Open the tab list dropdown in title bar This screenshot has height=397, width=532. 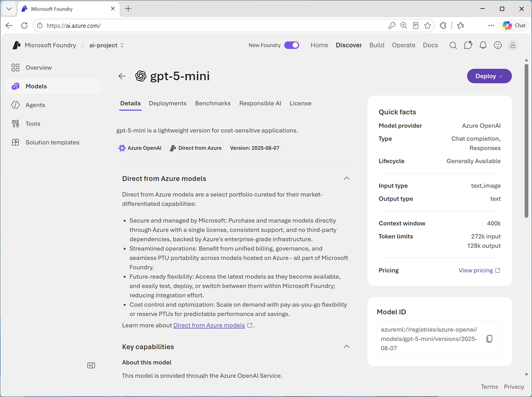pyautogui.click(x=9, y=9)
